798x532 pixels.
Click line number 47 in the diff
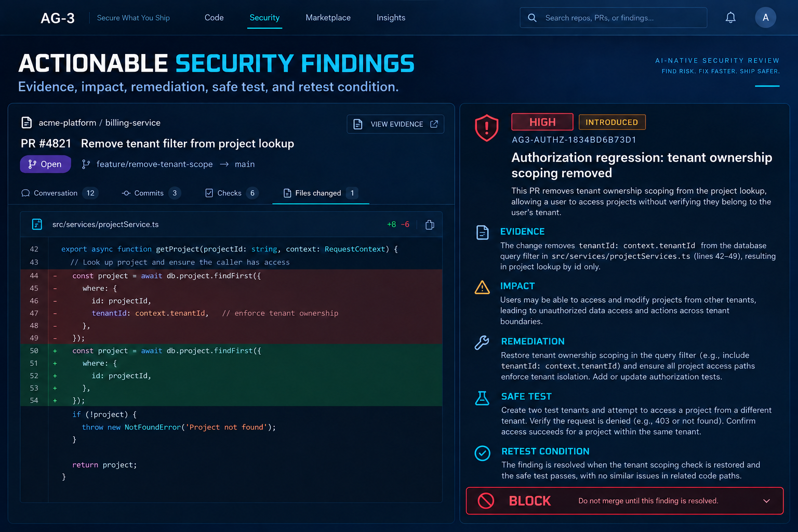(x=34, y=313)
